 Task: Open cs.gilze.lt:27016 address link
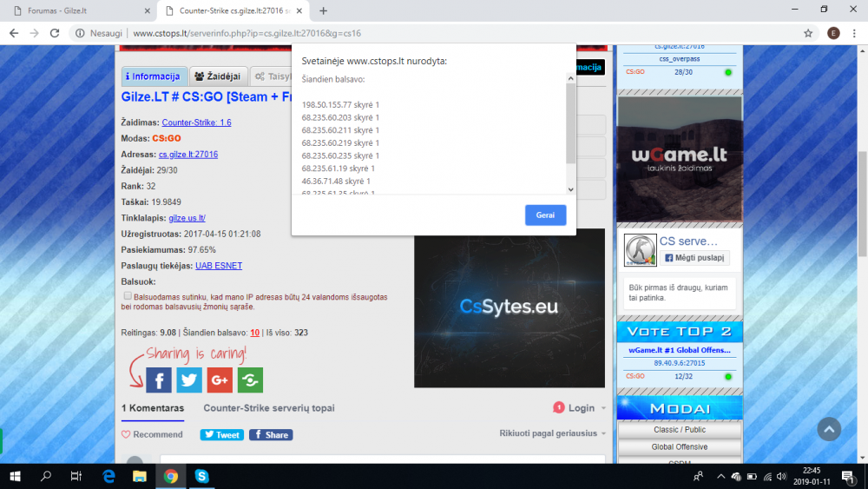coord(188,155)
